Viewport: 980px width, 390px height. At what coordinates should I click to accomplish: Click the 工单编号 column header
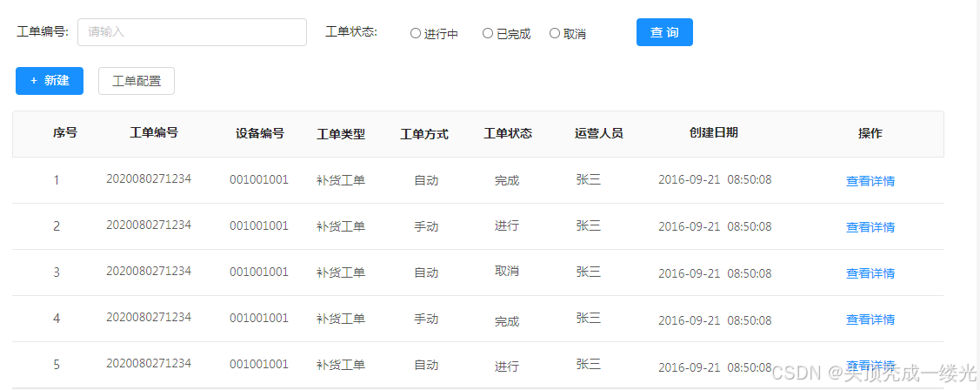154,132
